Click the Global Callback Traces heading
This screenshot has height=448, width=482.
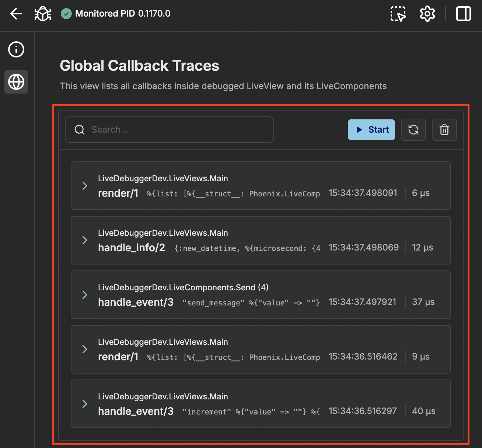(x=139, y=66)
